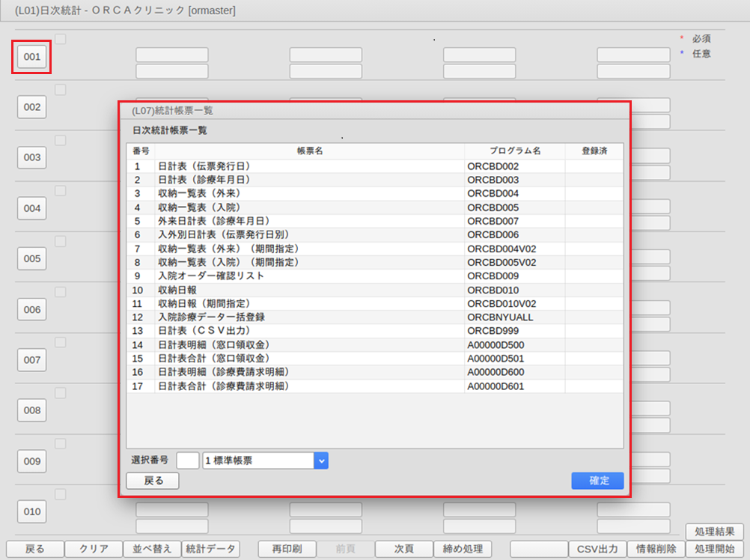Select row 日計表(伝票発行日)

375,166
